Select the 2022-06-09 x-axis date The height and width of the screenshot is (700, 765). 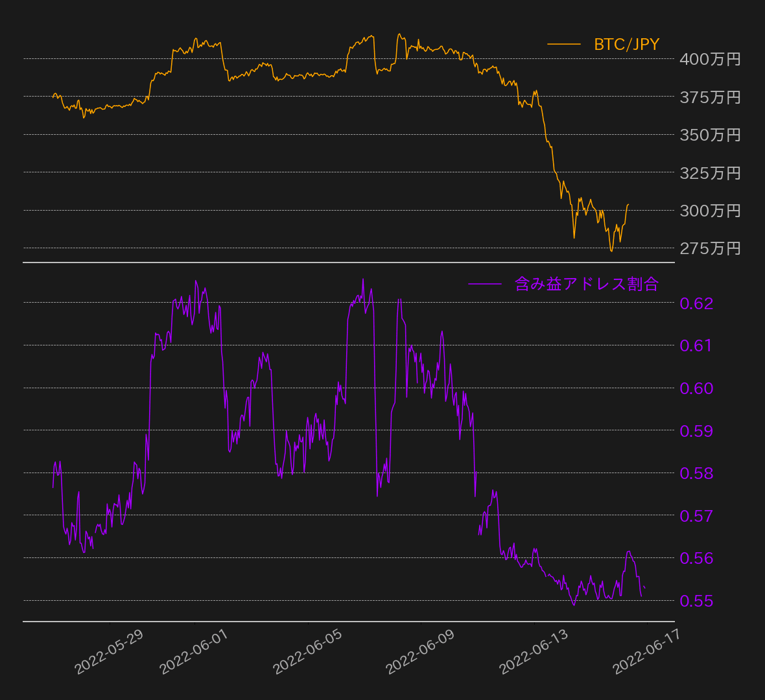click(x=420, y=651)
